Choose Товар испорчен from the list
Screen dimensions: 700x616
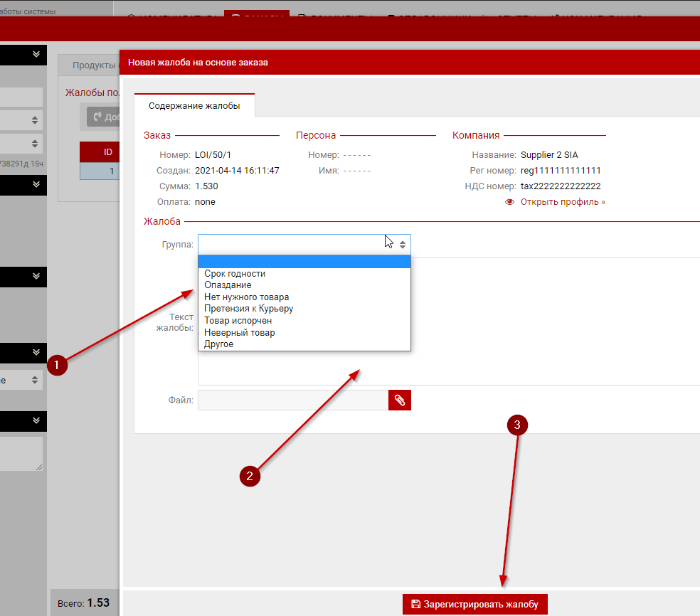point(238,321)
